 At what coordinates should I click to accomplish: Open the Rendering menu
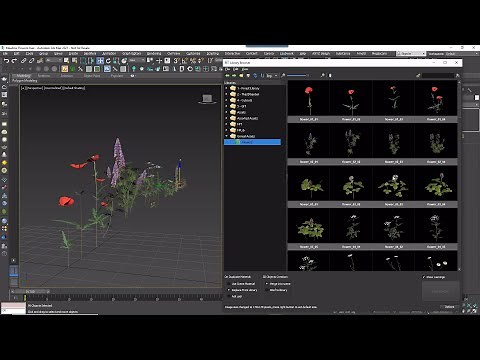click(154, 54)
